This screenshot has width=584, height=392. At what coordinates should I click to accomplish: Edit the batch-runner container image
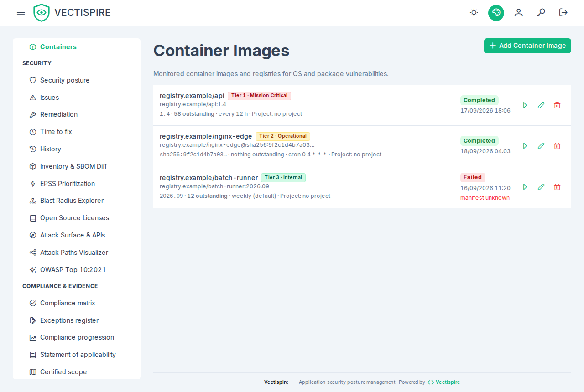click(x=541, y=187)
